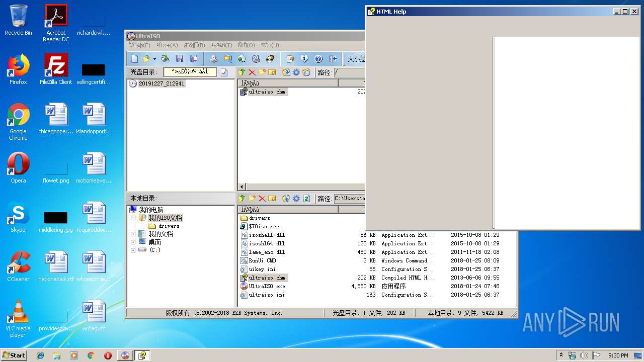Open the UltraISO menu ending in (B)
Image resolution: width=644 pixels, height=362 pixels.
coord(194,45)
